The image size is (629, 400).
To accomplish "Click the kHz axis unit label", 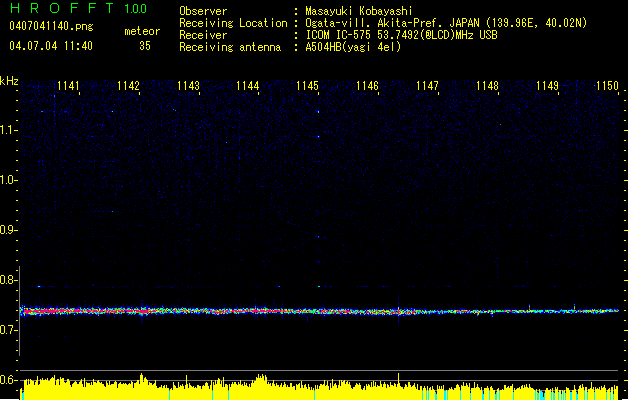I will 9,81.
